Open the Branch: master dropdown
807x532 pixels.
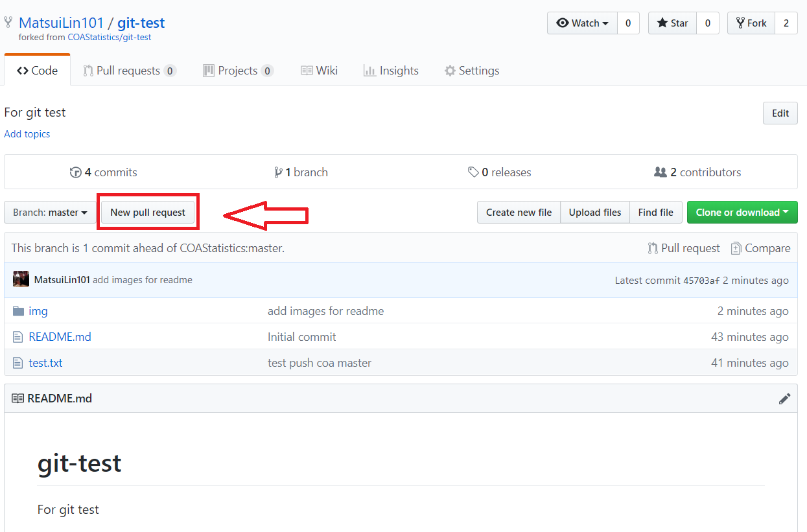pyautogui.click(x=50, y=213)
